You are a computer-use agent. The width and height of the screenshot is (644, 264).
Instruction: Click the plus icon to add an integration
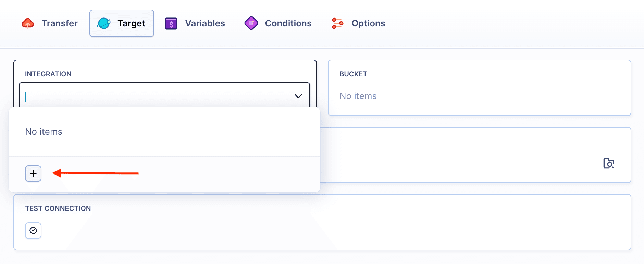(x=33, y=173)
